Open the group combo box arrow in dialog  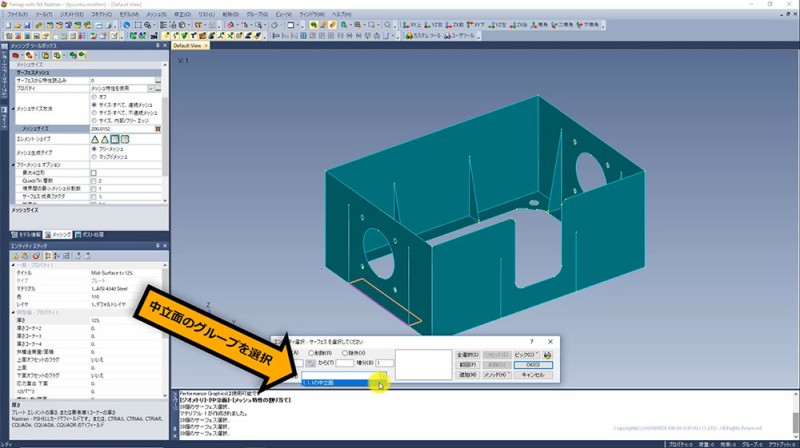[x=383, y=376]
